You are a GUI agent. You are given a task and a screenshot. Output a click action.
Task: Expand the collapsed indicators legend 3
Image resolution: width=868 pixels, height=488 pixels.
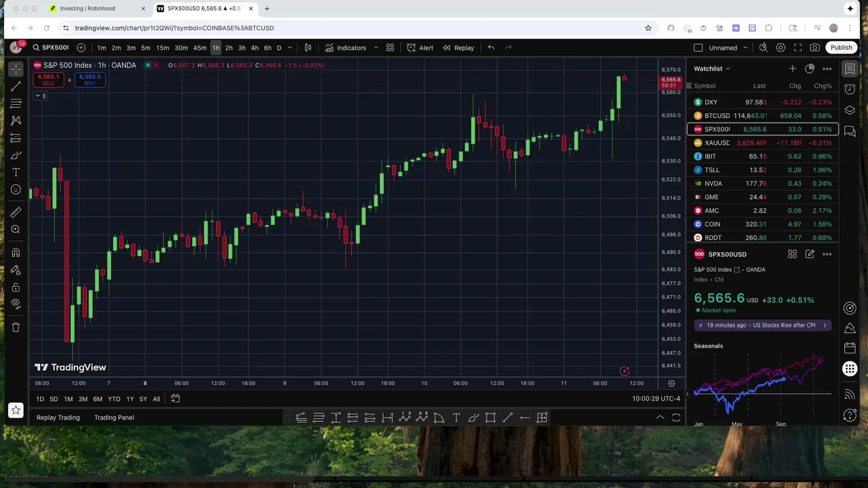[40, 96]
